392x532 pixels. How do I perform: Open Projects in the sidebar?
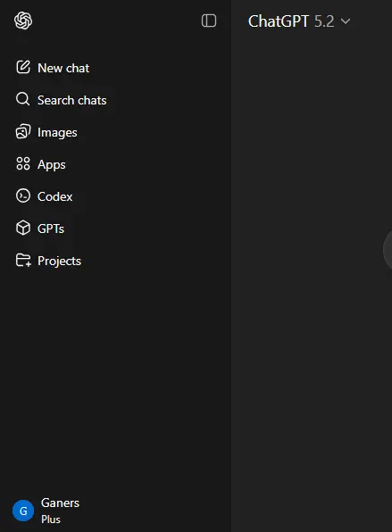point(60,261)
